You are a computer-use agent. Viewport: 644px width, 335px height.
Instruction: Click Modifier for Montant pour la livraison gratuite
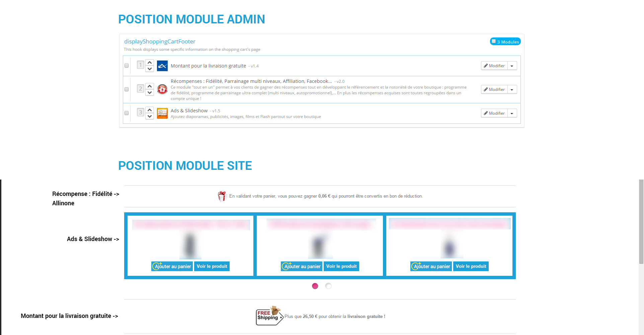pos(494,66)
